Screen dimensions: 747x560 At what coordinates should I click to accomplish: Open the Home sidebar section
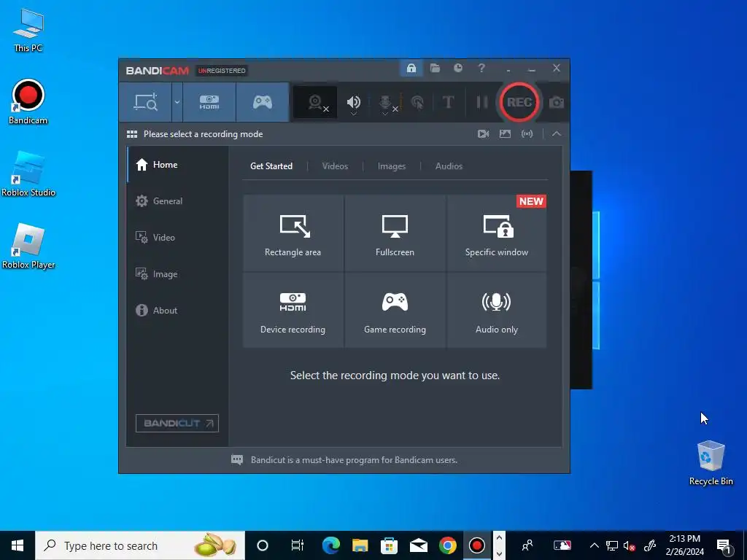(177, 165)
